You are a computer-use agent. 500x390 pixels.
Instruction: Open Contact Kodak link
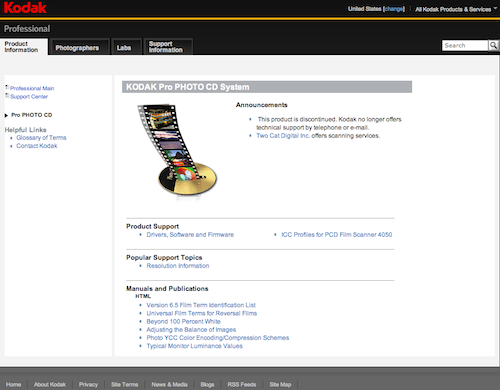(x=37, y=146)
